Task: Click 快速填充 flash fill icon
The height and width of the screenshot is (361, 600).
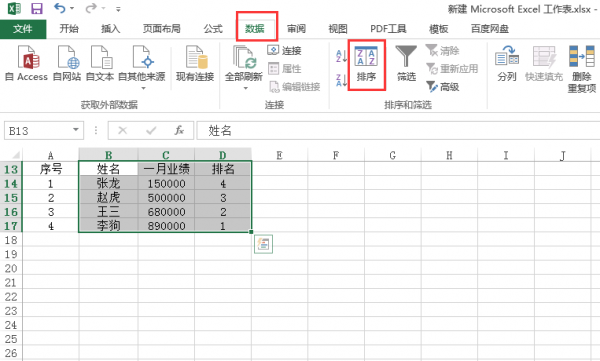Action: coord(544,63)
